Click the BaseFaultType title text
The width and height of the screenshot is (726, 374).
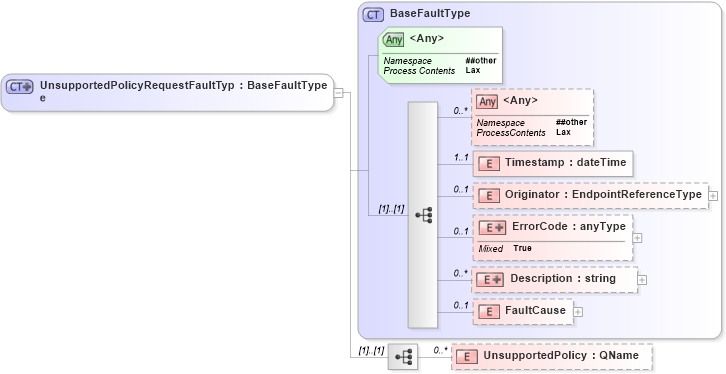[x=430, y=13]
